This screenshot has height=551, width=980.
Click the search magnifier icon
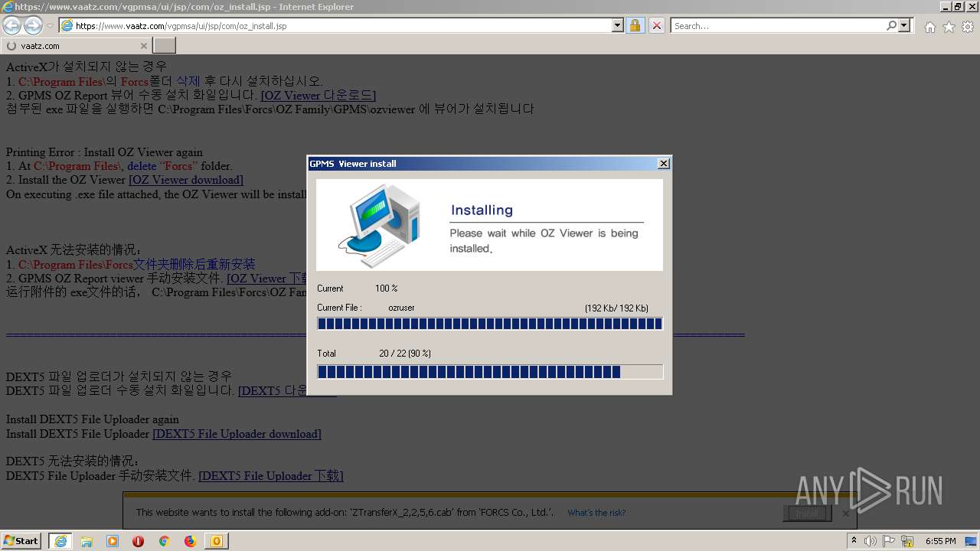pyautogui.click(x=891, y=25)
